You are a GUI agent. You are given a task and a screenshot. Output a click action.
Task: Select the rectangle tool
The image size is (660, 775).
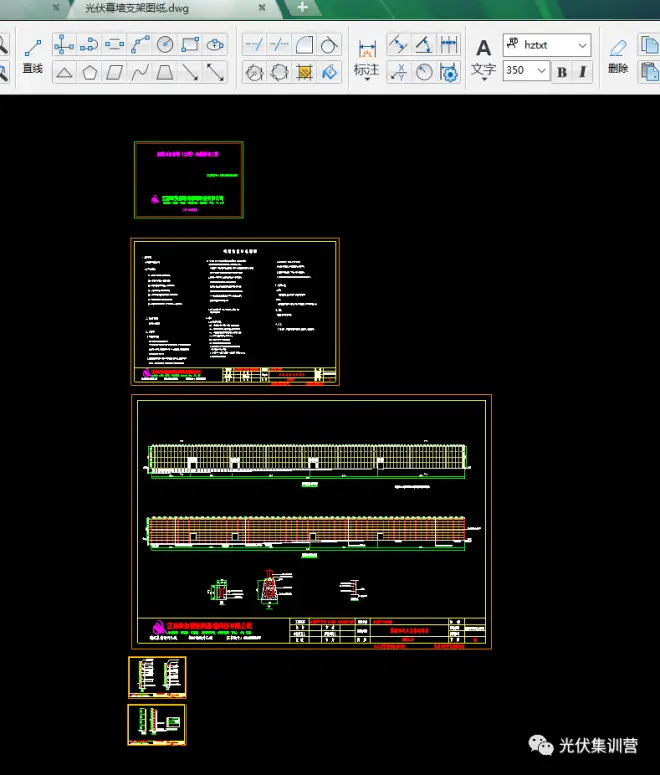point(190,45)
